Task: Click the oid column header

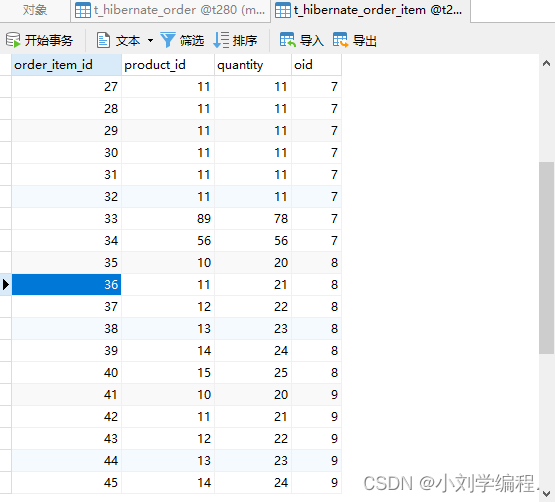Action: 316,65
